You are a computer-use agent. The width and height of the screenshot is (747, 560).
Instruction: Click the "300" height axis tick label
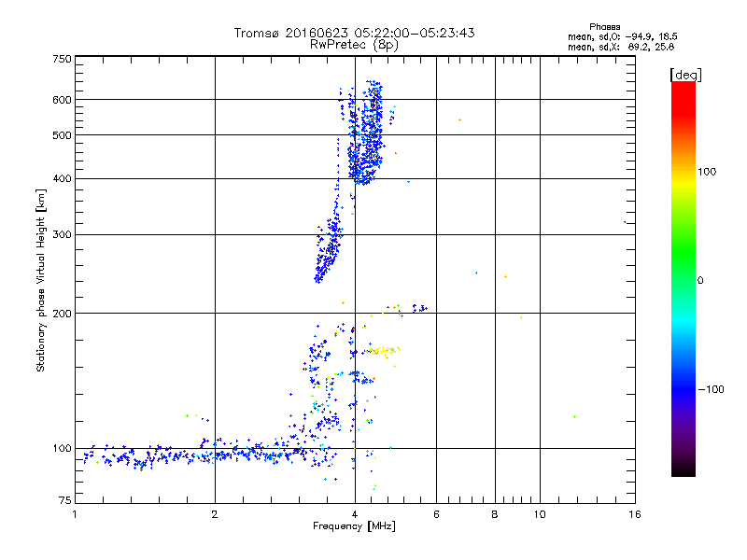click(x=62, y=235)
